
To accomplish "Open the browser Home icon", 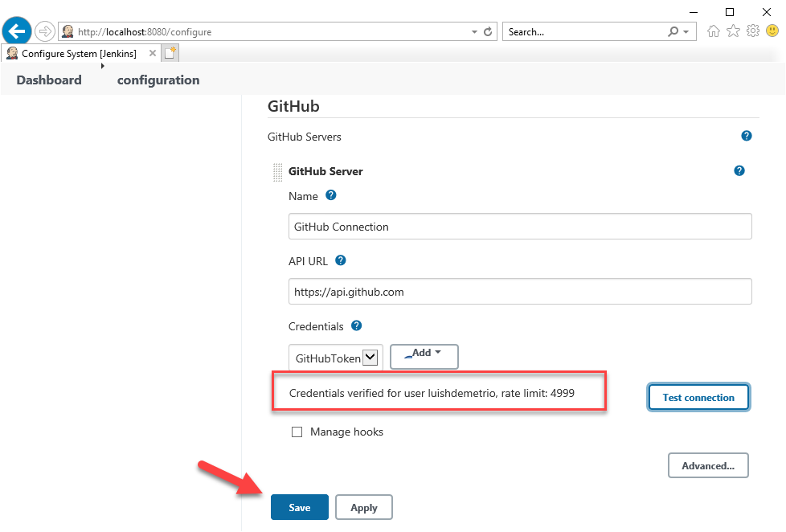I will tap(714, 31).
